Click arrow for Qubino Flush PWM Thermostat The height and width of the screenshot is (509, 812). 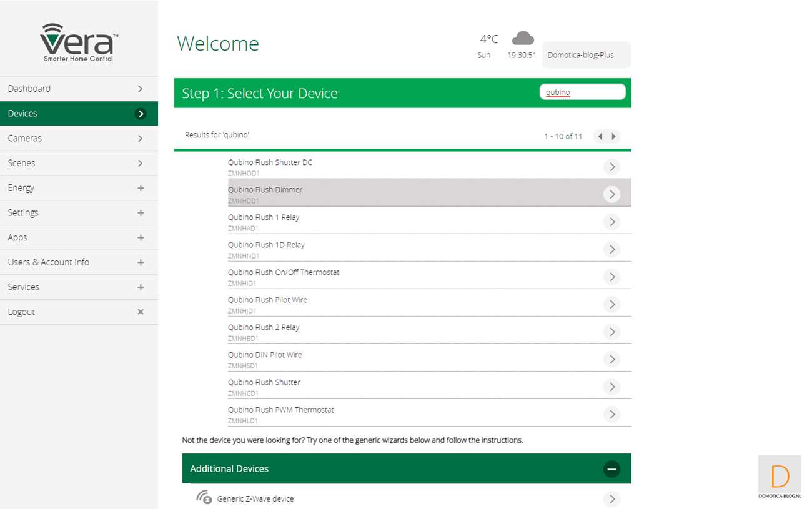tap(612, 414)
